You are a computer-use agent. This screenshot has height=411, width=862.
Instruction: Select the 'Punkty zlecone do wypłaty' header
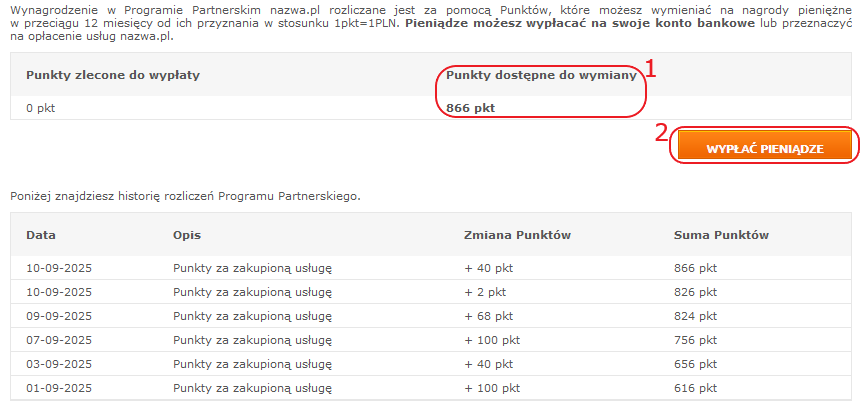pyautogui.click(x=104, y=75)
